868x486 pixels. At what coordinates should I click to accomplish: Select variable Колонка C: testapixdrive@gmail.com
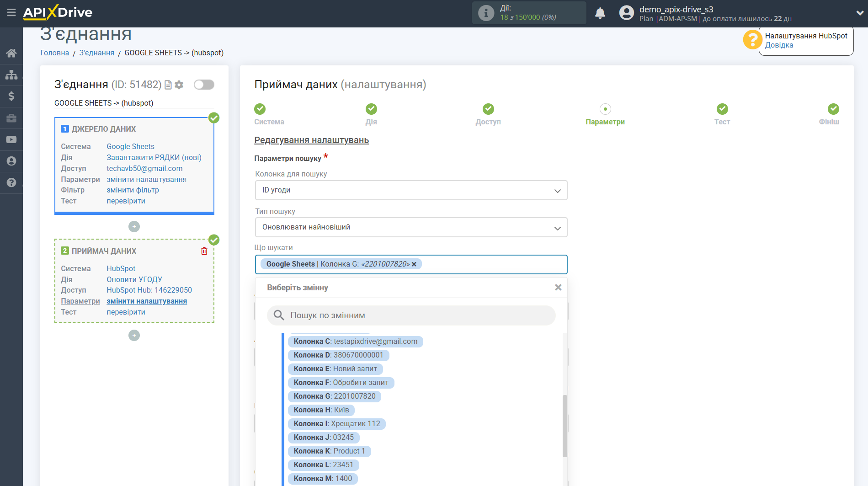(356, 342)
